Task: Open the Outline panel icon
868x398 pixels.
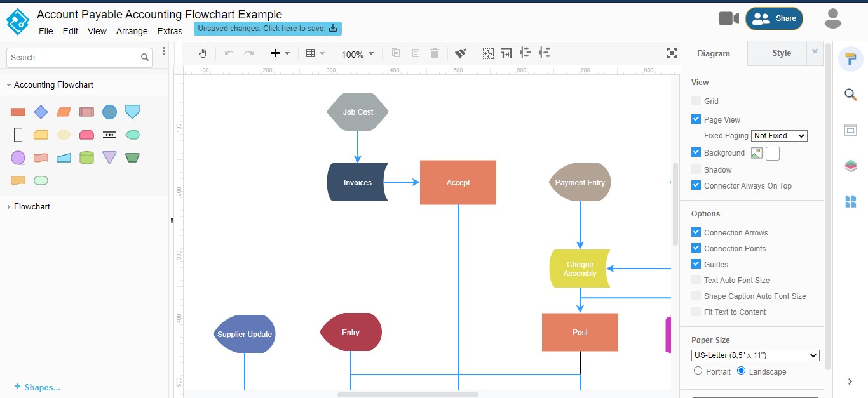Action: pyautogui.click(x=850, y=130)
